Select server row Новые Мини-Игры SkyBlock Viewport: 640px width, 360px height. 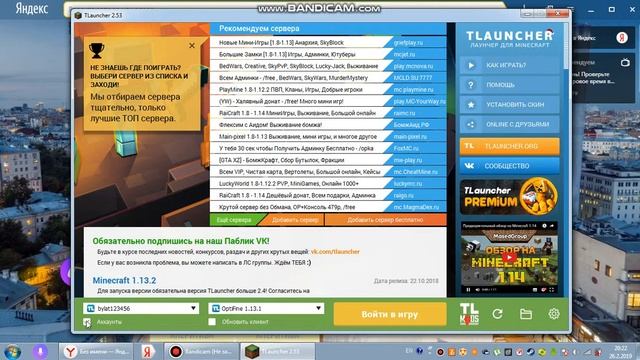coord(302,42)
